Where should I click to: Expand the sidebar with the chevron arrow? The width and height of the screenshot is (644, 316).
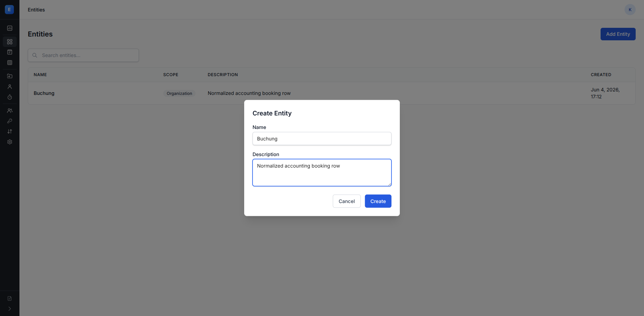click(10, 309)
